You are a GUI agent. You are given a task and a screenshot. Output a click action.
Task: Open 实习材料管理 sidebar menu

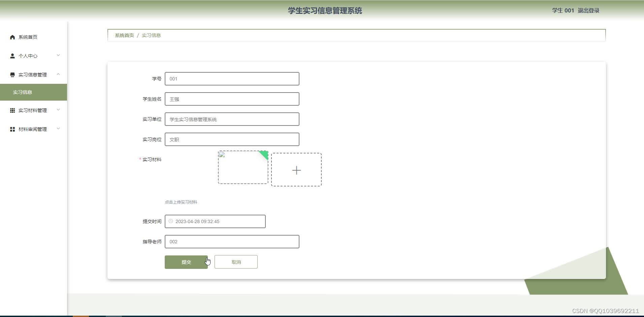click(34, 110)
